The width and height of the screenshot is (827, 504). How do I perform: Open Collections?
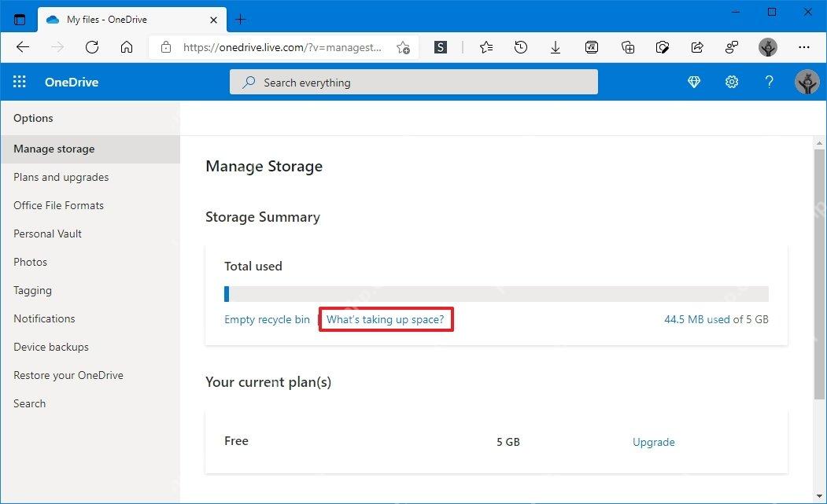pyautogui.click(x=628, y=47)
